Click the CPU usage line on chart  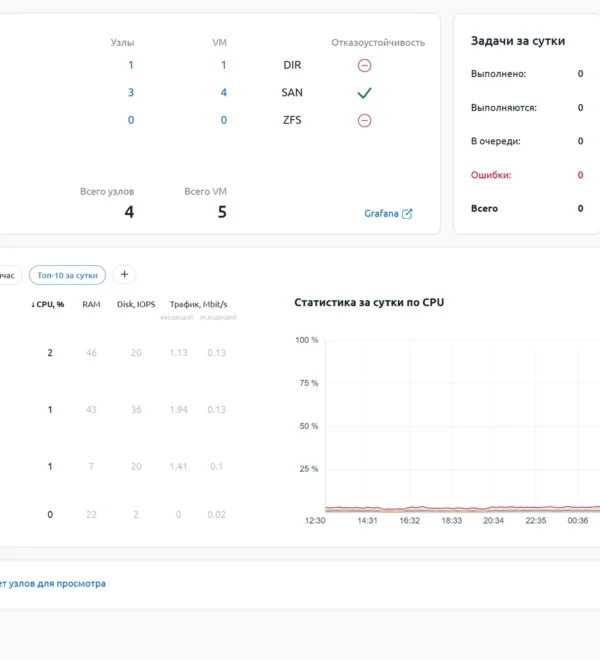pyautogui.click(x=462, y=508)
